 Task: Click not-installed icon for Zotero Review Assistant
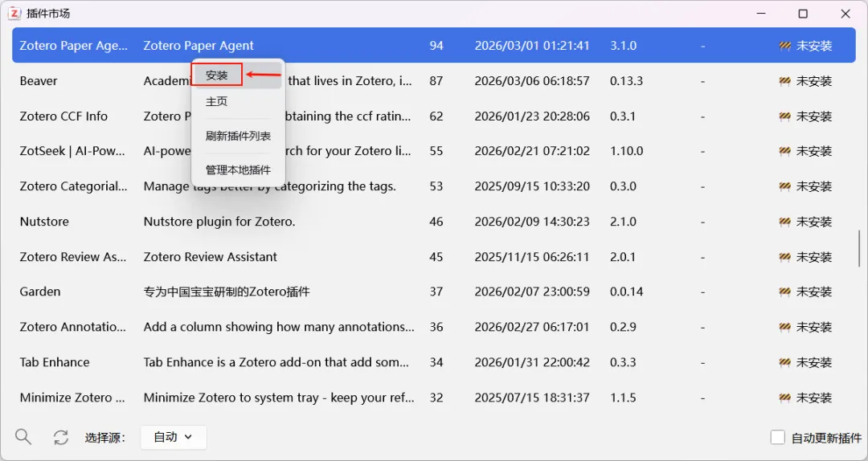784,257
